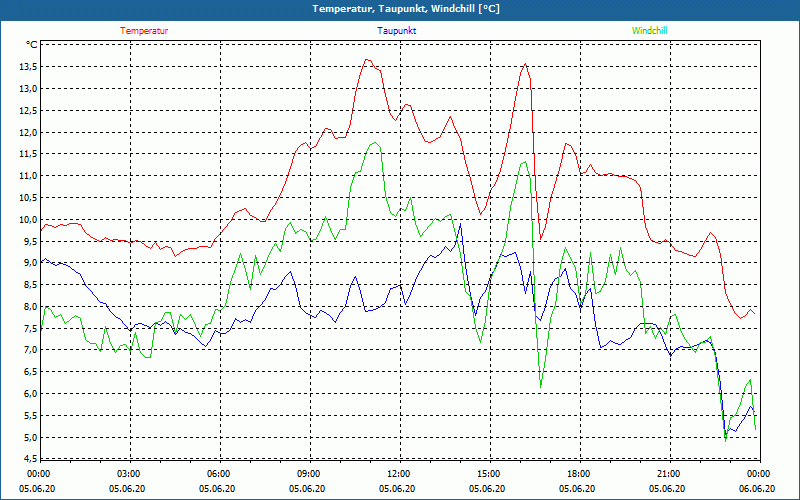The width and height of the screenshot is (800, 500).
Task: Click the 6,5 y-axis value
Action: point(30,372)
